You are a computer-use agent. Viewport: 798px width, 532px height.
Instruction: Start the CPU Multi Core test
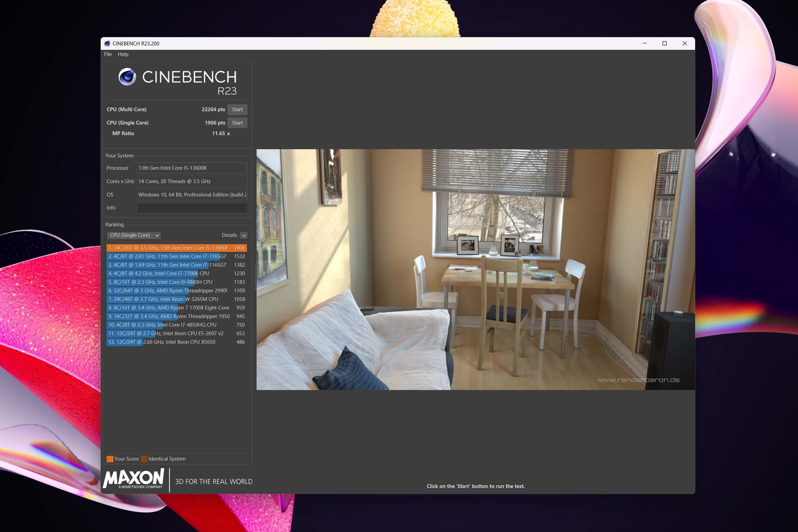[x=237, y=109]
